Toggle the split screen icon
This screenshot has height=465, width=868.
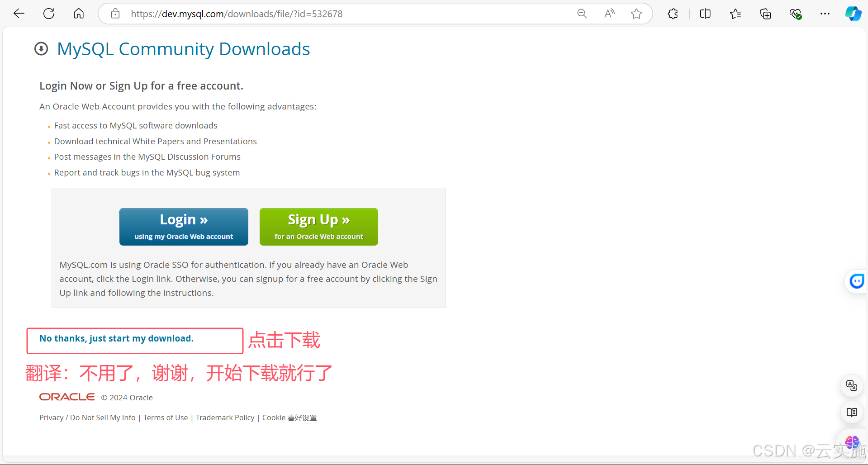[705, 14]
